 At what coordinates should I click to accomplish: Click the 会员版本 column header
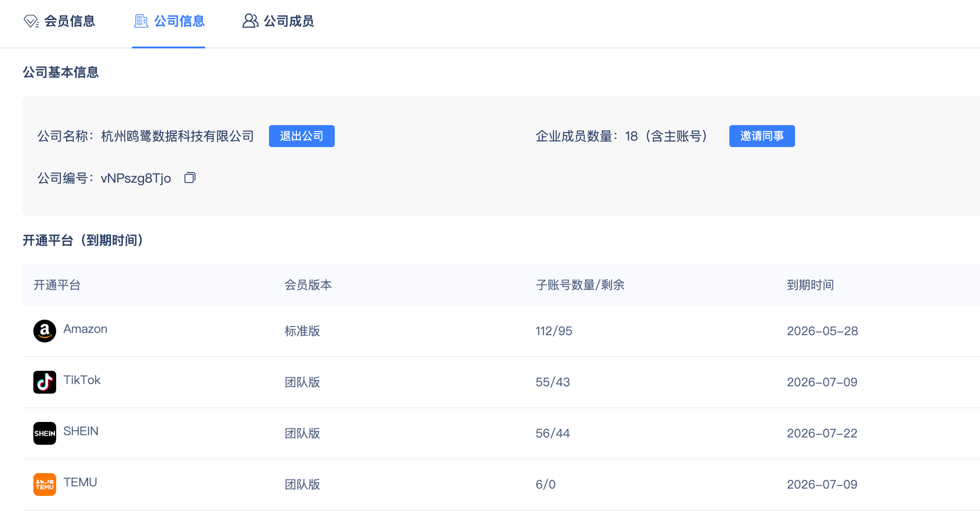click(308, 285)
